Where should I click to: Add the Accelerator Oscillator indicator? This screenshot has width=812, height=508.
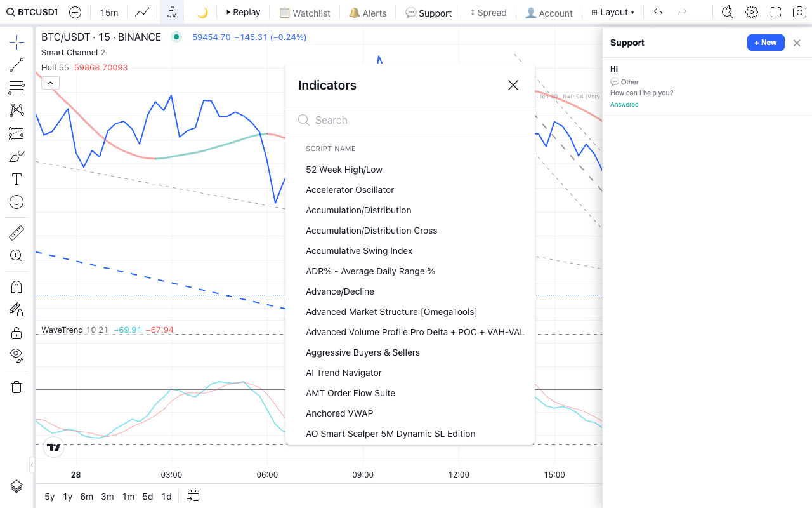pos(410,190)
